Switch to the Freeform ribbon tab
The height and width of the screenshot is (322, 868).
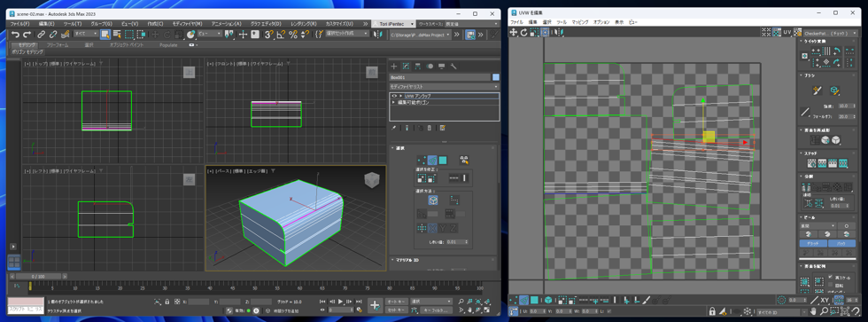pyautogui.click(x=57, y=44)
